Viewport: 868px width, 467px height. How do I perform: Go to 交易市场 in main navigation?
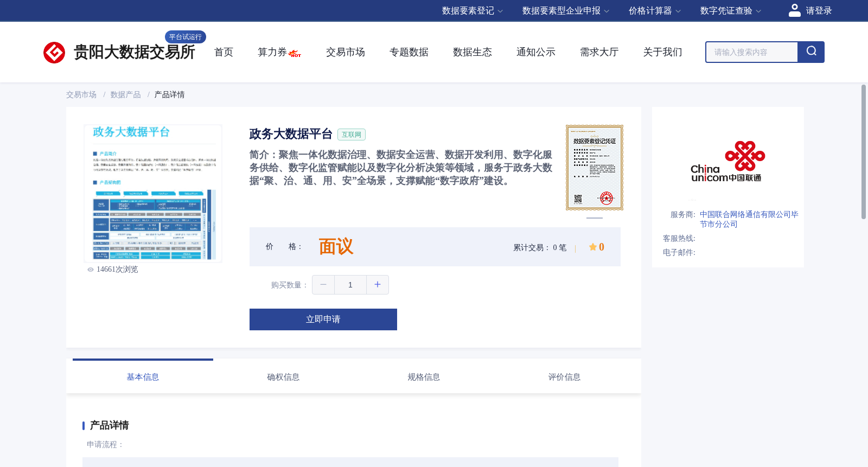[x=346, y=52]
